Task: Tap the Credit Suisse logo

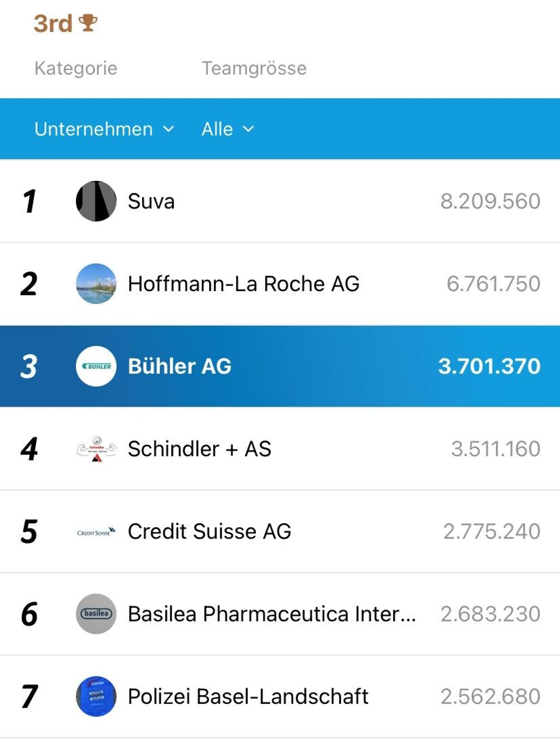Action: coord(96,531)
